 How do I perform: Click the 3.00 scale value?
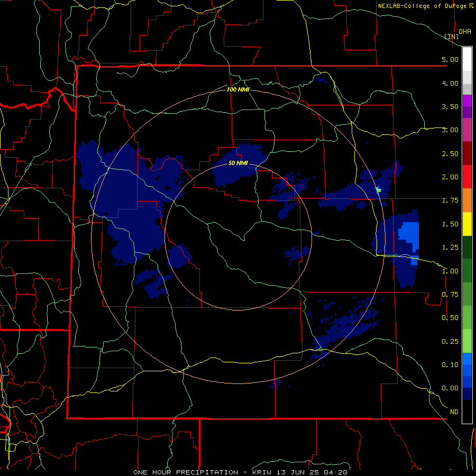click(450, 130)
